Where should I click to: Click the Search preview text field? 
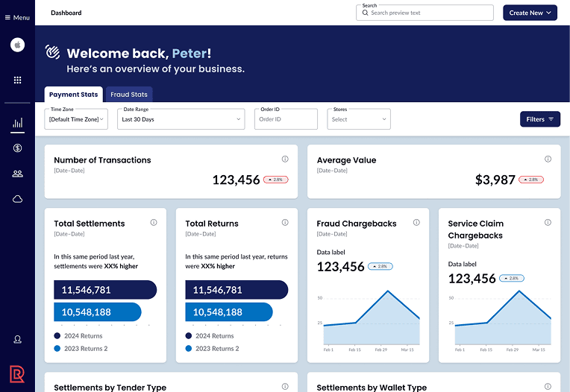tap(425, 13)
